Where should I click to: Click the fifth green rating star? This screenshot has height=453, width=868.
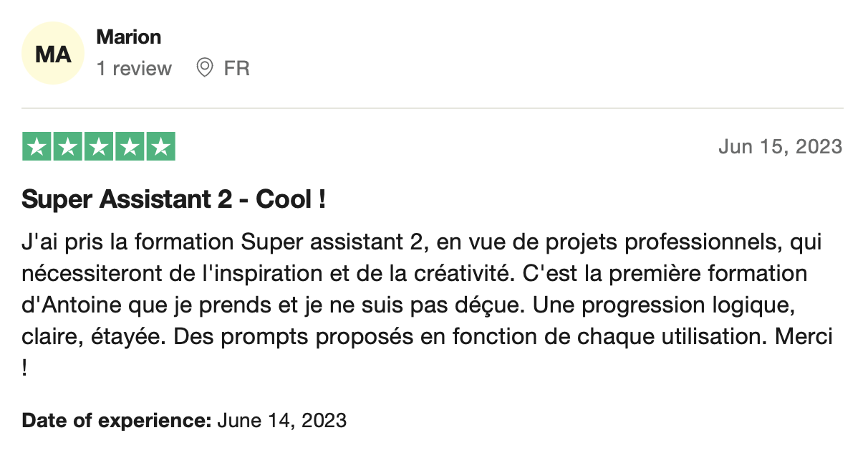pyautogui.click(x=160, y=147)
